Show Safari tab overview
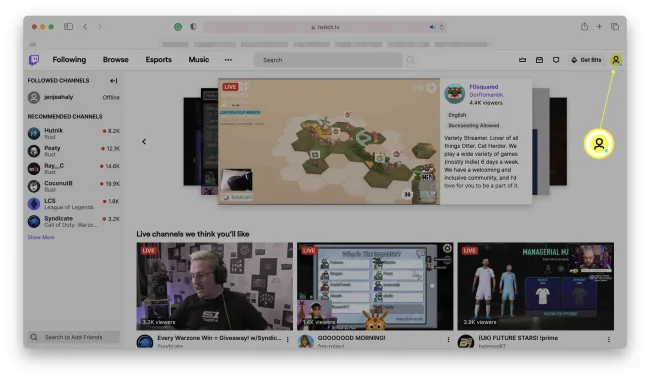Screen dimensions: 650x379 pos(615,27)
